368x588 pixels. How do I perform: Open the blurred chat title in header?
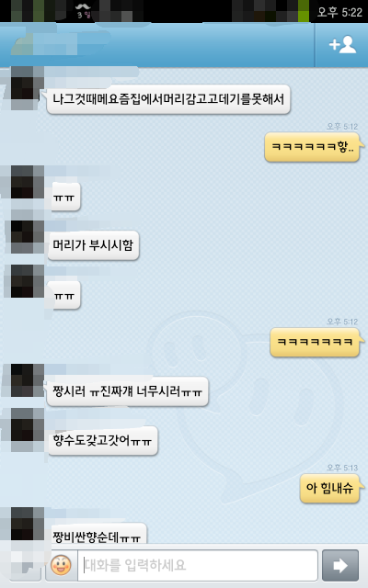61,42
